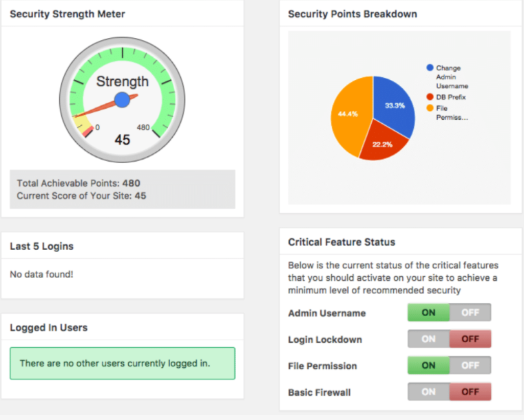Click the orange needle on the strength gauge
The height and width of the screenshot is (420, 524).
click(x=98, y=109)
